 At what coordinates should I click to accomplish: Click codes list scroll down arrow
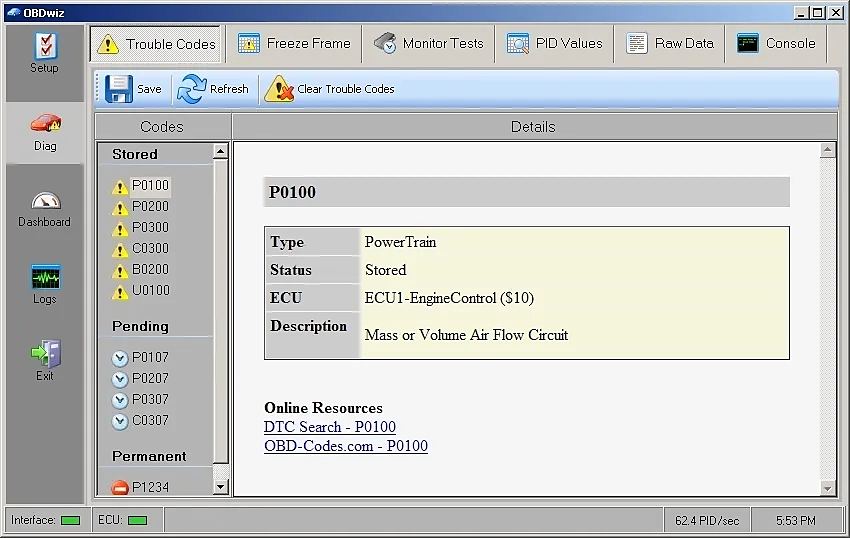coord(220,486)
